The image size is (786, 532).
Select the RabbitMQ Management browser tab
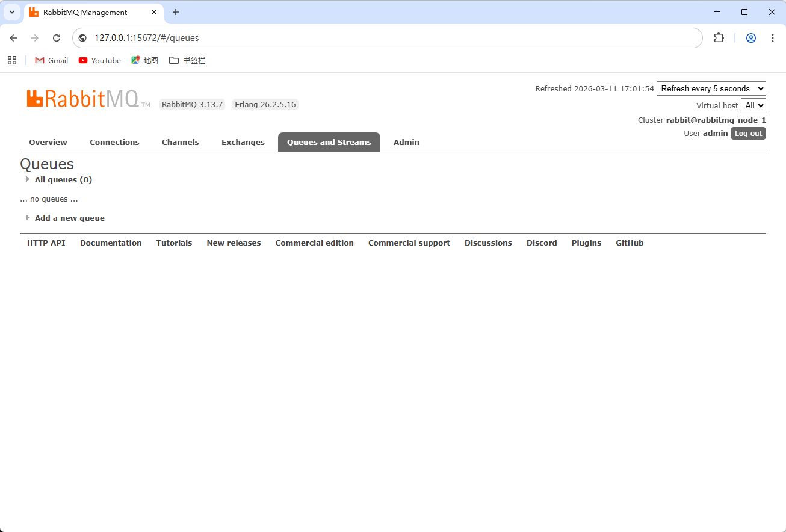pyautogui.click(x=94, y=12)
